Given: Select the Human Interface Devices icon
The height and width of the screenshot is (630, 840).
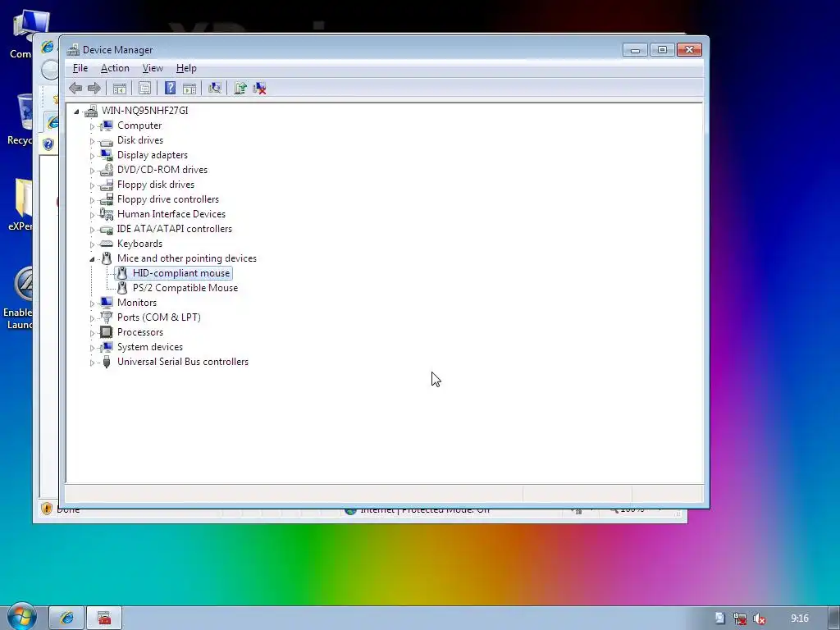Looking at the screenshot, I should tap(106, 214).
